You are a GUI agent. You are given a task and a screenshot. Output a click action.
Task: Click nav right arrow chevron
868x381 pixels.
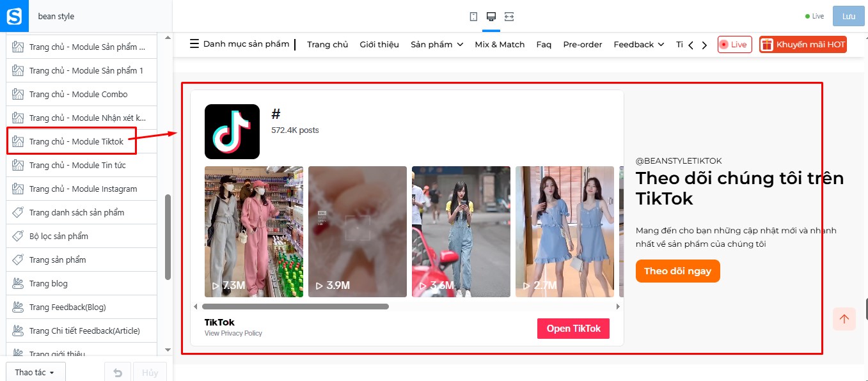(x=704, y=45)
